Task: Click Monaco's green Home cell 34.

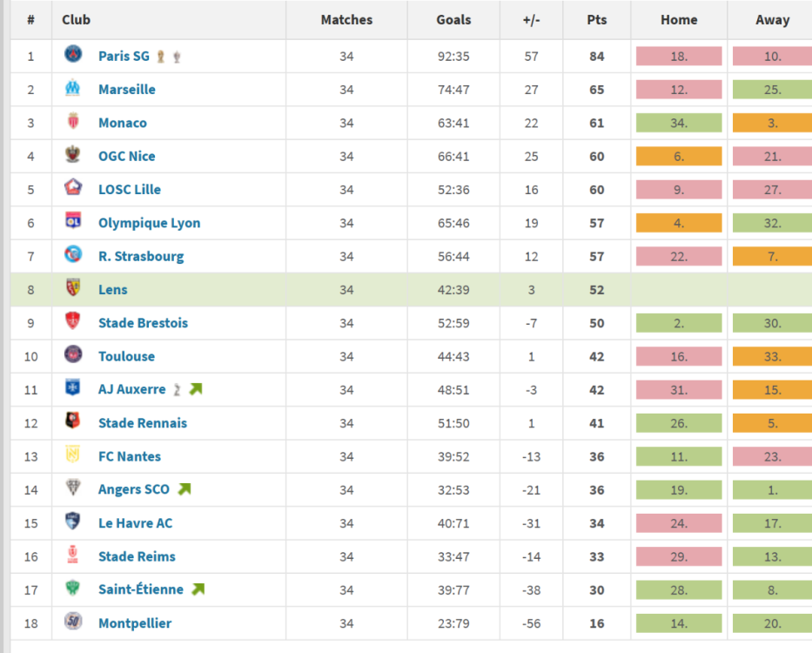Action: coord(679,123)
